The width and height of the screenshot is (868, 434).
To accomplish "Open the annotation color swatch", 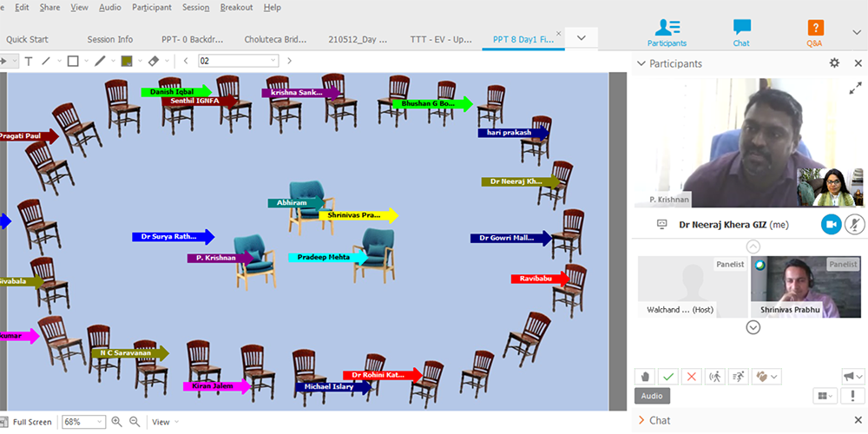I will tap(127, 61).
